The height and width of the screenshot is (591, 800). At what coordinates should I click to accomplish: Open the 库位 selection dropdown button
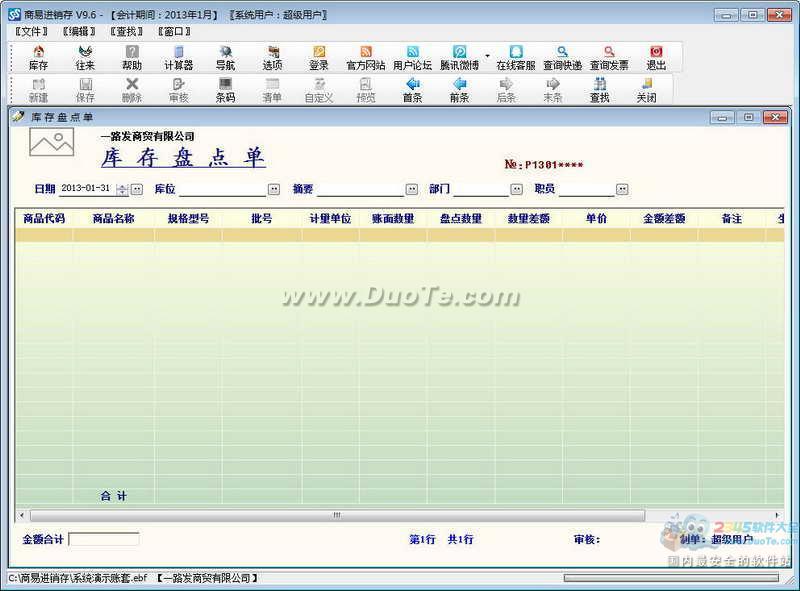coord(273,189)
